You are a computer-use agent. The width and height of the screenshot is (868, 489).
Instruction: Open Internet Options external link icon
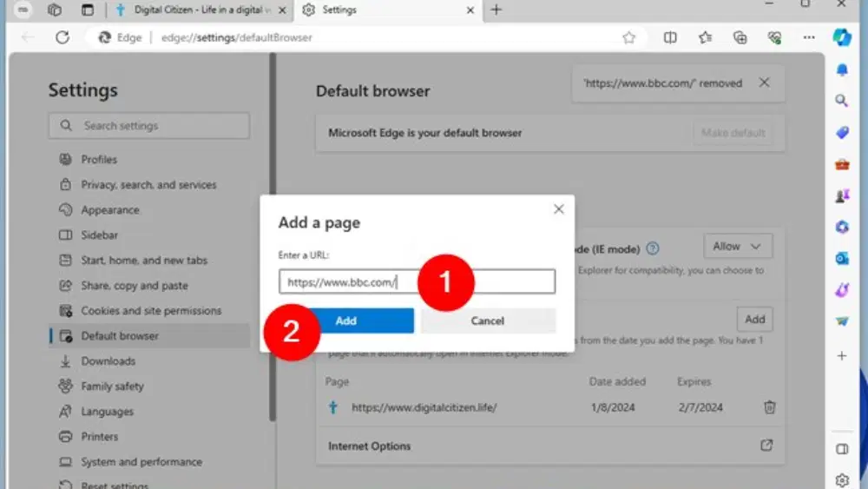click(766, 446)
